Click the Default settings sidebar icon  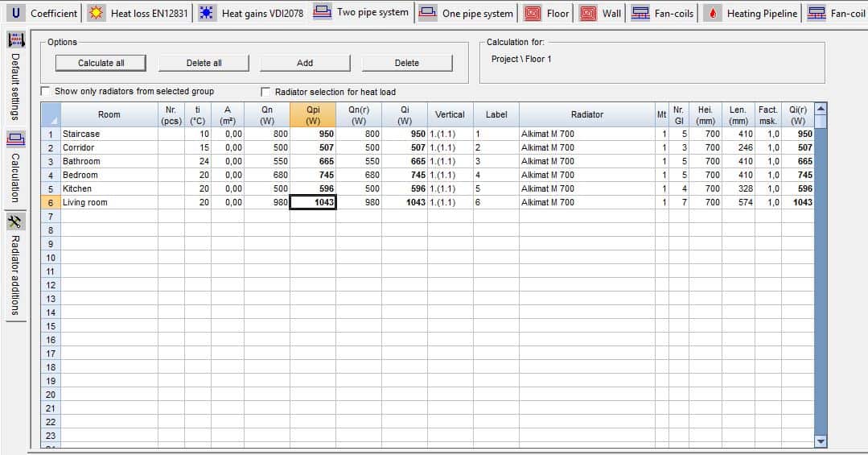pyautogui.click(x=15, y=40)
